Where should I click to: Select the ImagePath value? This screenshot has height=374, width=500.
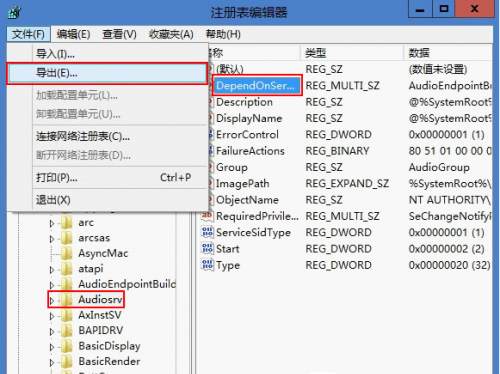pyautogui.click(x=242, y=184)
